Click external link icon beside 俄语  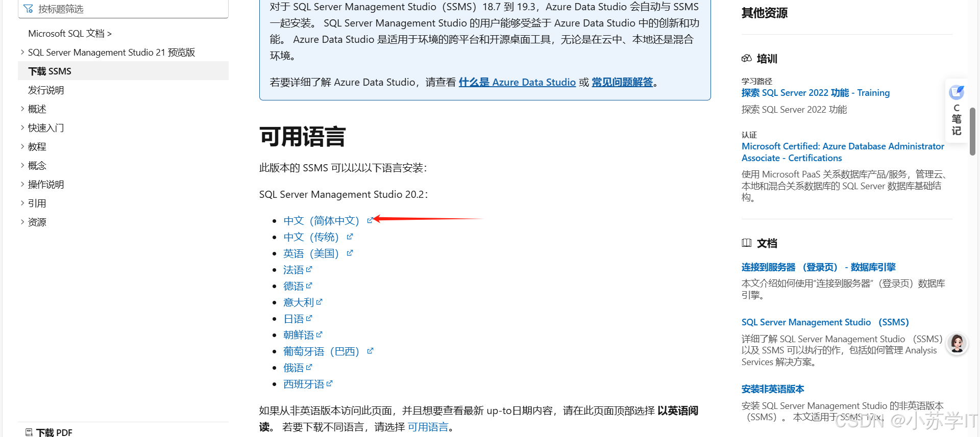tap(309, 367)
